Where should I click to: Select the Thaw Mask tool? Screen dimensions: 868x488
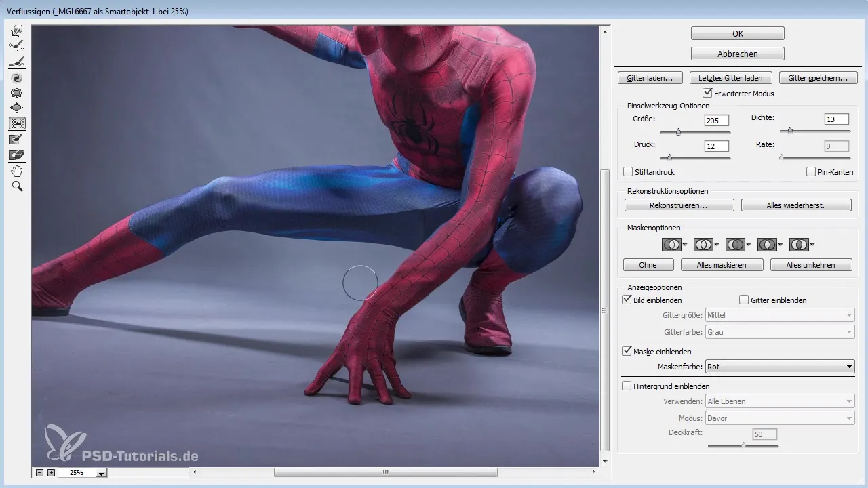click(18, 155)
